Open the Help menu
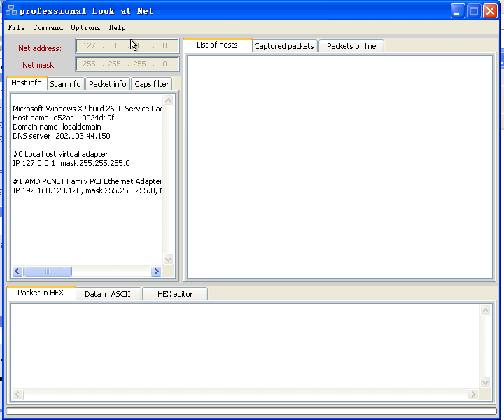 [x=117, y=27]
